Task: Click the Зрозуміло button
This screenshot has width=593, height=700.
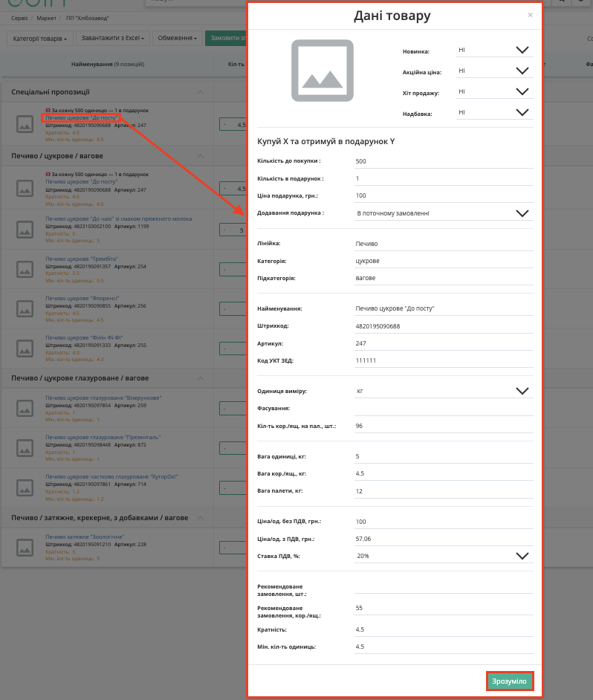Action: [x=510, y=681]
